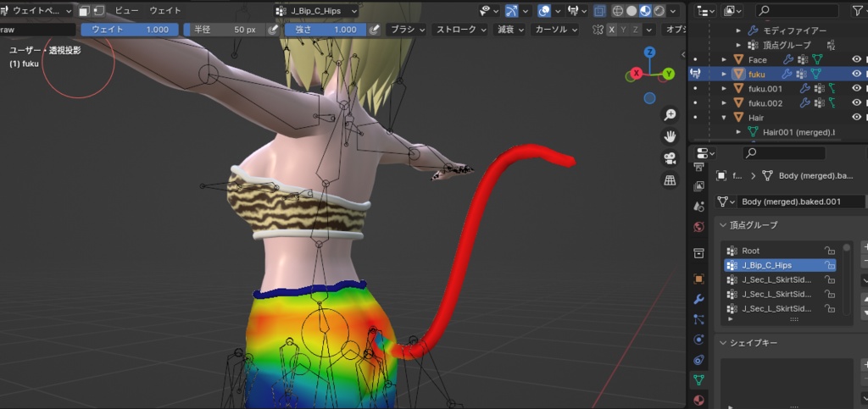
Task: Click the vertex groups icon on fuku.001 row
Action: [819, 88]
